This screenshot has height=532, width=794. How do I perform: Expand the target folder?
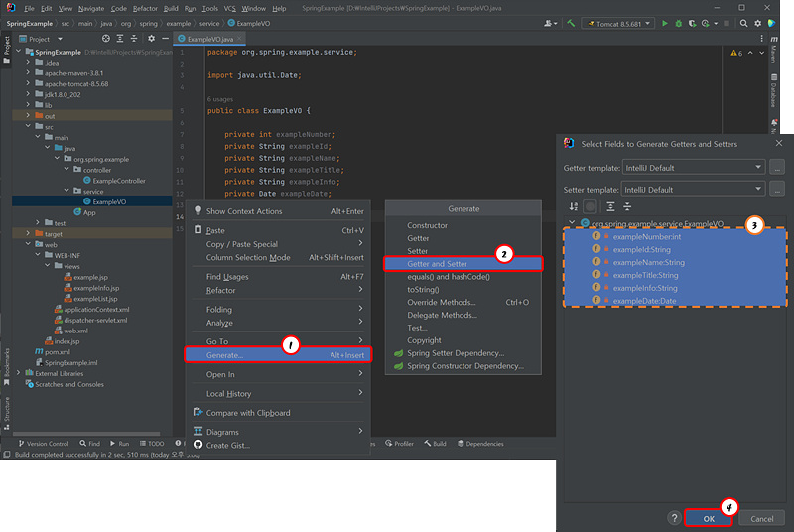click(28, 233)
